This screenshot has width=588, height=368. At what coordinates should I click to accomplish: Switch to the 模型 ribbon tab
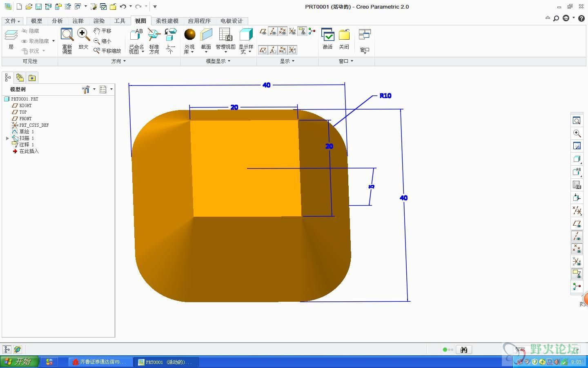pyautogui.click(x=36, y=21)
